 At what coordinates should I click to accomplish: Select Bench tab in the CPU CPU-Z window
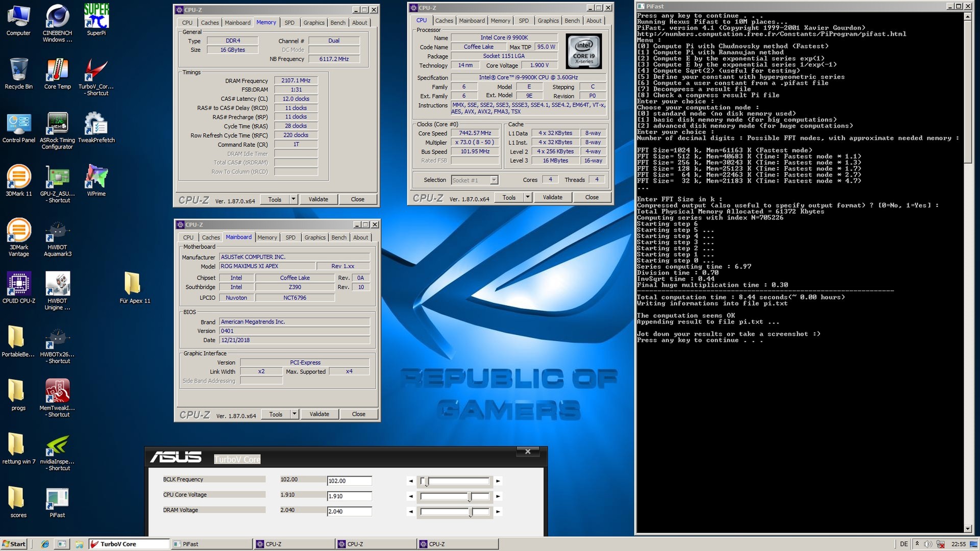pyautogui.click(x=572, y=21)
